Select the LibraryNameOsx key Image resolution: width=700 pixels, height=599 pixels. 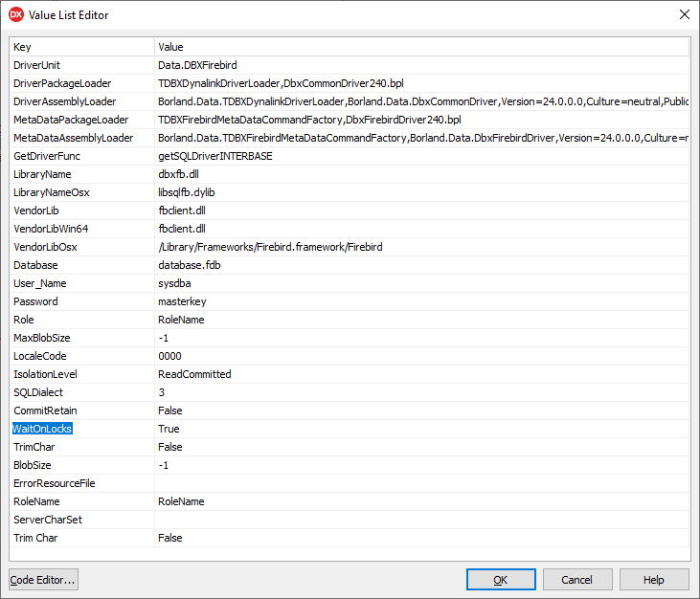click(x=82, y=192)
